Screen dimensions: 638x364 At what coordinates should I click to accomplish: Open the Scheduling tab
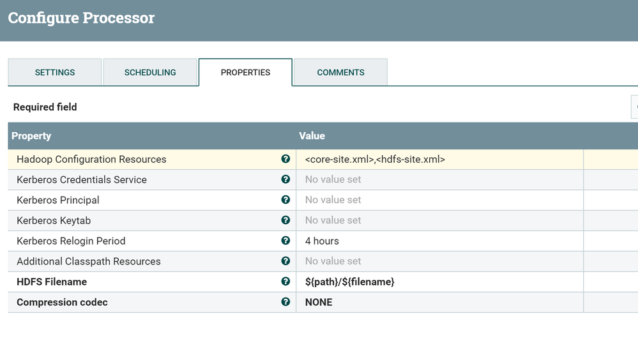coord(150,72)
